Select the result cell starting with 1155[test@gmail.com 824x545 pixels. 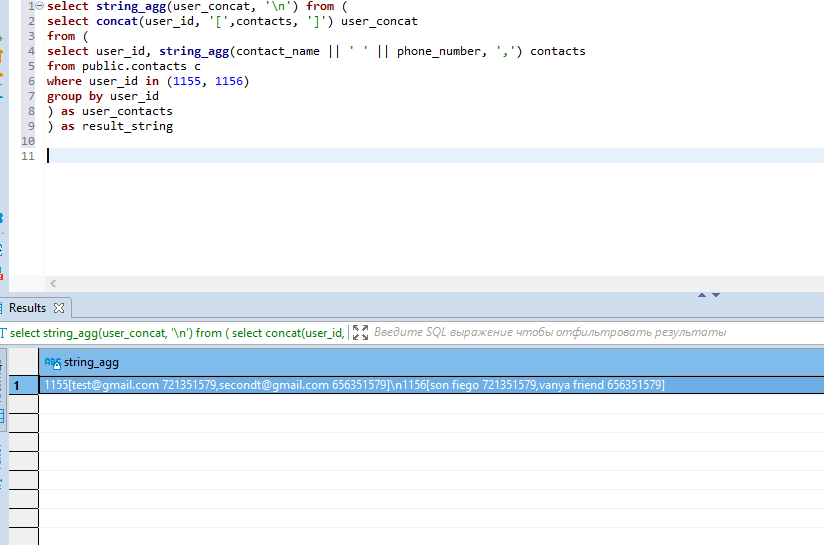(x=431, y=385)
